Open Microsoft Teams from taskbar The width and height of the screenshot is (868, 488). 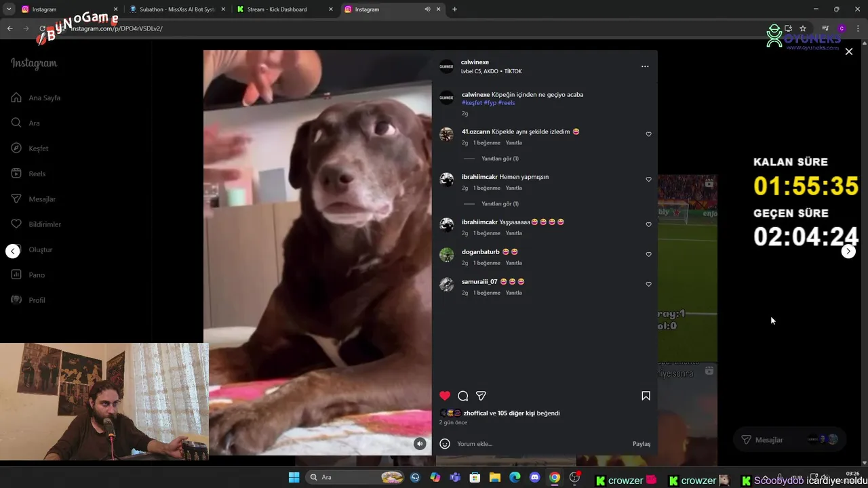[455, 477]
